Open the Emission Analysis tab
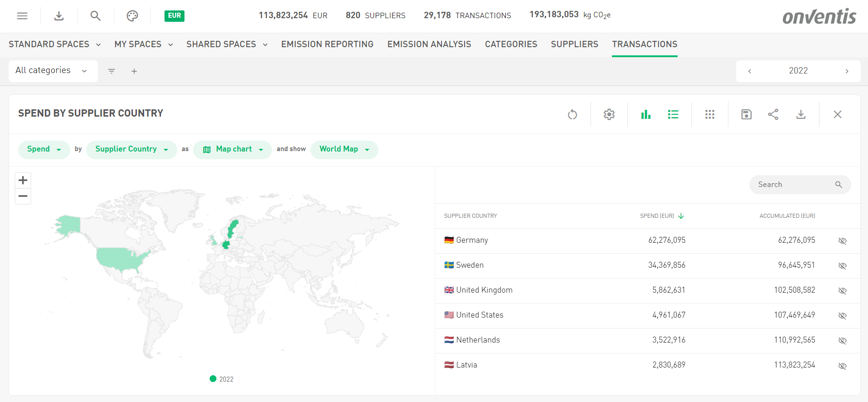Screen dimensions: 868x402 [429, 44]
